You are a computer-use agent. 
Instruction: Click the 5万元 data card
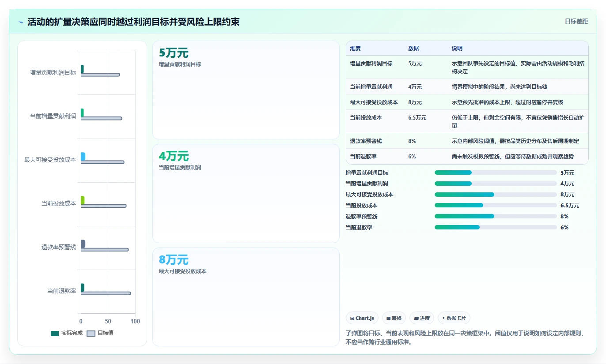[x=246, y=90]
